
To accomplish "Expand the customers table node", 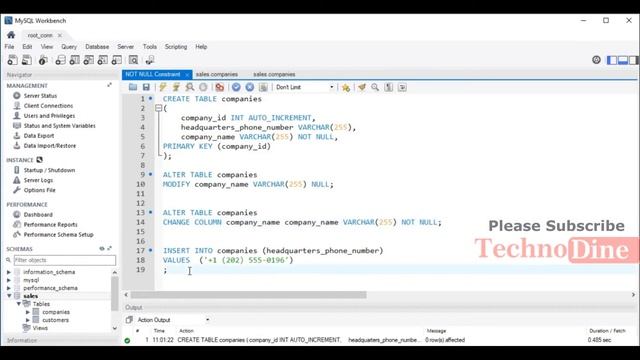I will pyautogui.click(x=28, y=320).
